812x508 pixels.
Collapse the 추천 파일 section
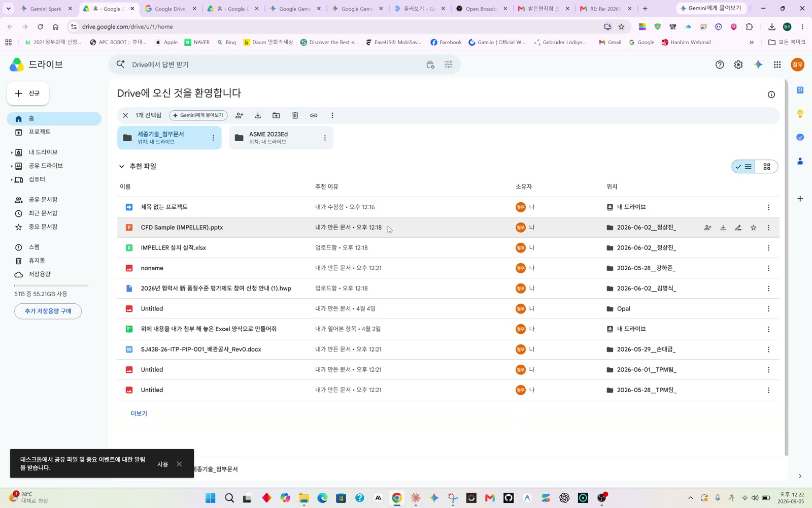click(122, 167)
